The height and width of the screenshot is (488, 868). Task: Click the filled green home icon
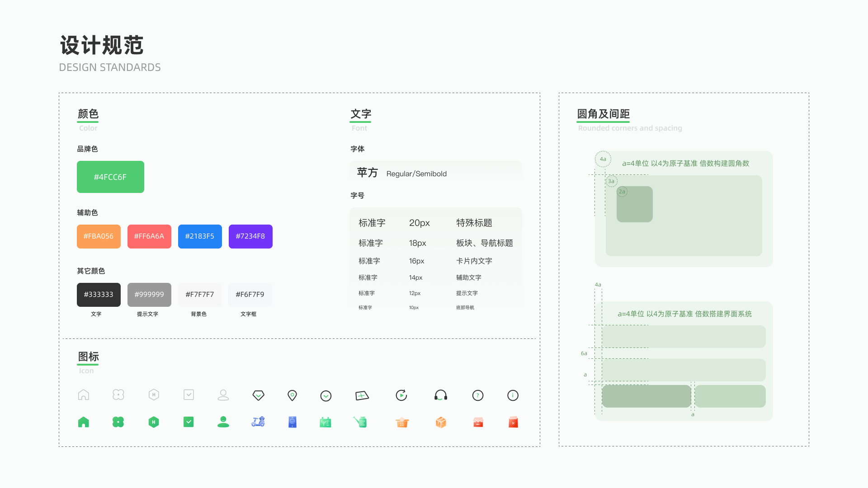[x=84, y=422]
